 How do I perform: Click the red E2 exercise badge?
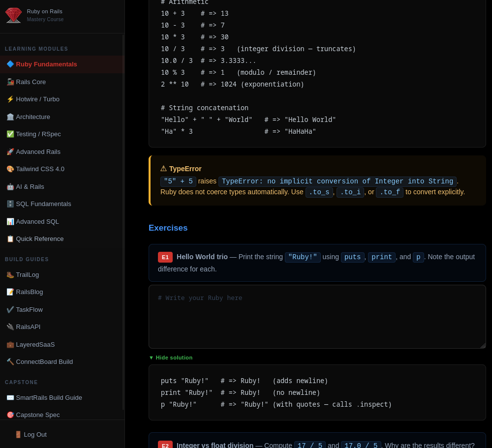165,445
